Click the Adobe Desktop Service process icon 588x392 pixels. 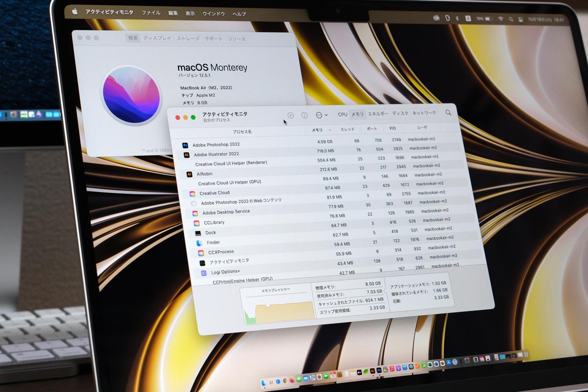pyautogui.click(x=195, y=214)
